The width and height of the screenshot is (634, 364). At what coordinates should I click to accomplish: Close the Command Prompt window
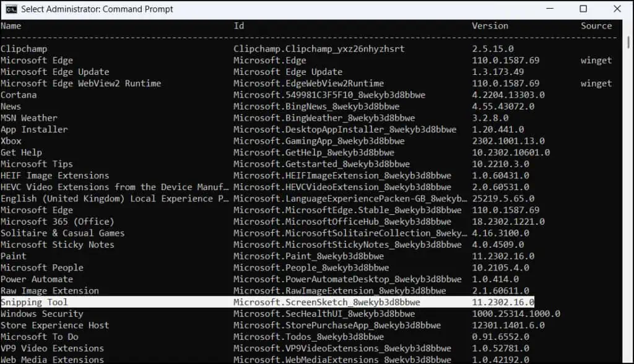click(617, 9)
